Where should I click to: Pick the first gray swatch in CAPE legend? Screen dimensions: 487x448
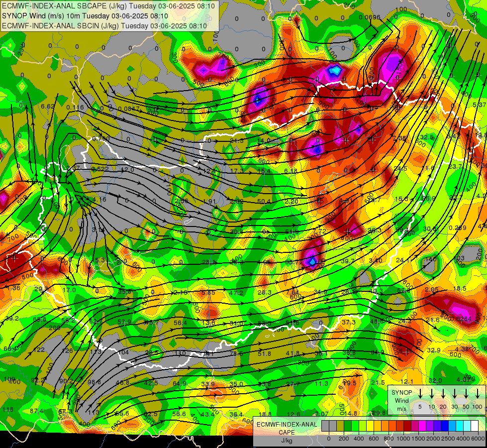pos(325,426)
